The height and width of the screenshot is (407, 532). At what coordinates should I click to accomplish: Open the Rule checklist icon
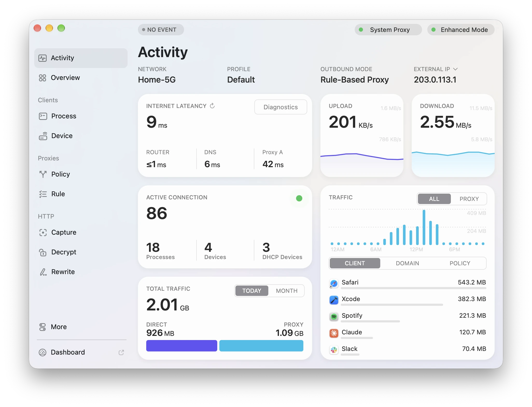[43, 194]
